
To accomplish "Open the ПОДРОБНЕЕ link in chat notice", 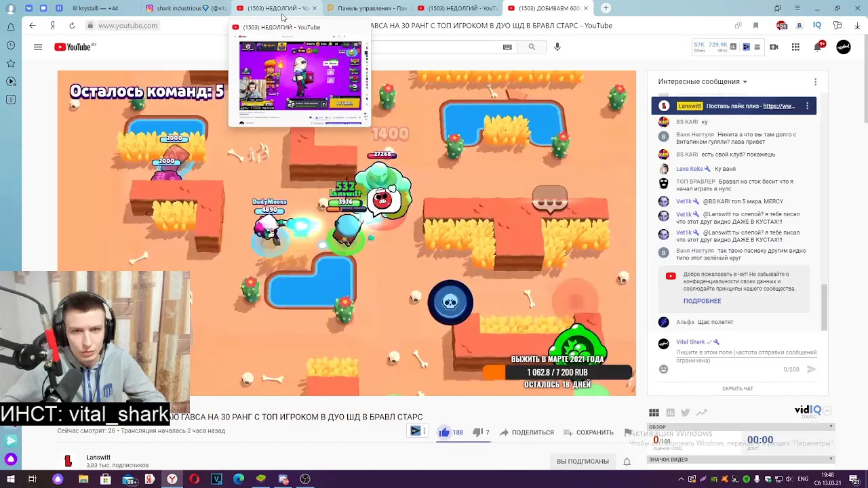I will coord(702,301).
